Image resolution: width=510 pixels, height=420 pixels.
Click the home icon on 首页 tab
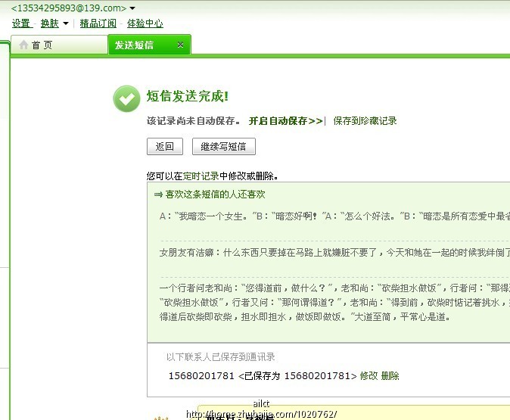(23, 45)
